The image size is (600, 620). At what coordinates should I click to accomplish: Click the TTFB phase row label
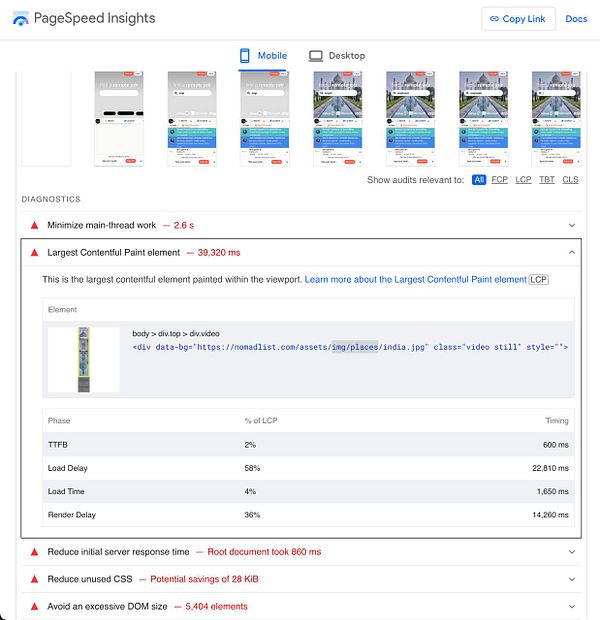58,444
